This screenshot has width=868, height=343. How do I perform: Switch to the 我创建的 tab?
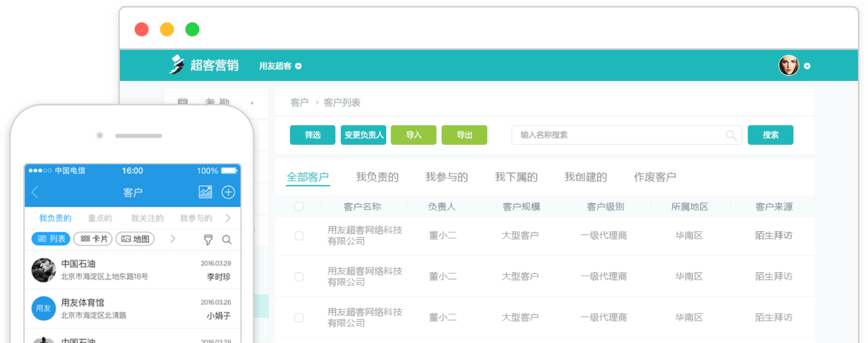pos(586,177)
